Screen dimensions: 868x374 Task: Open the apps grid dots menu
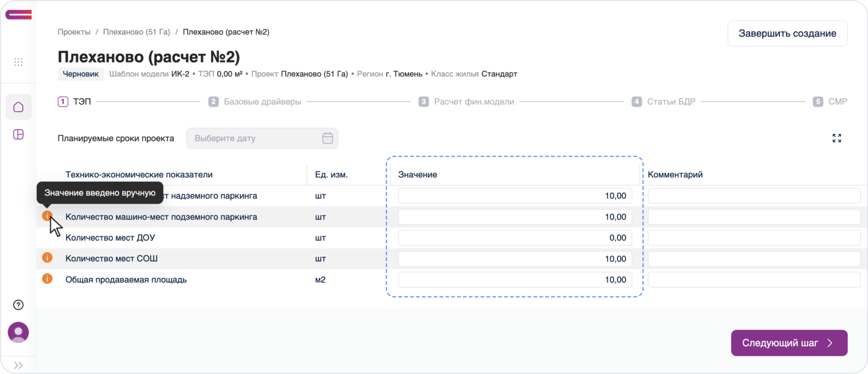(19, 62)
